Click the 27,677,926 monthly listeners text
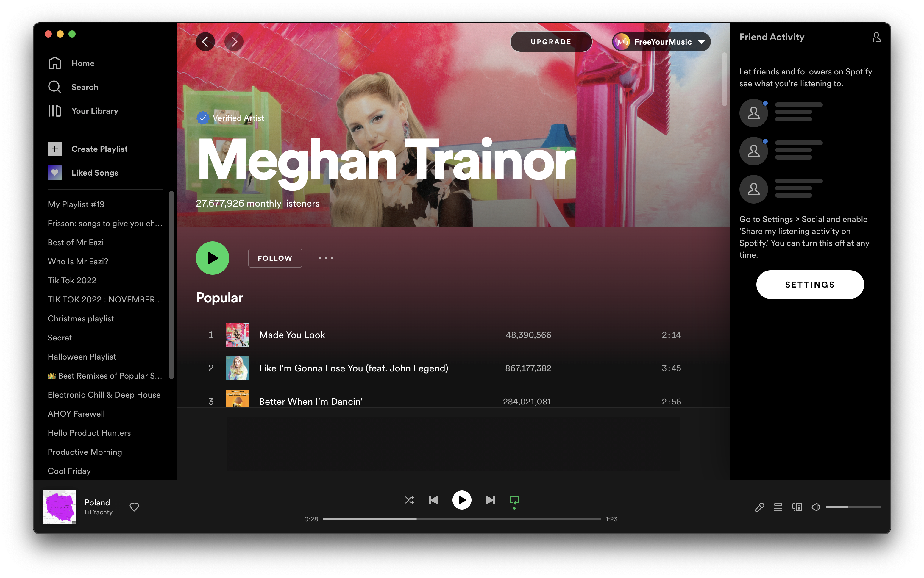 (258, 203)
